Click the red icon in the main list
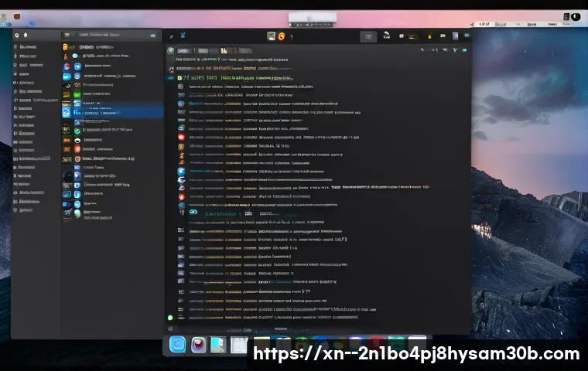 181,146
